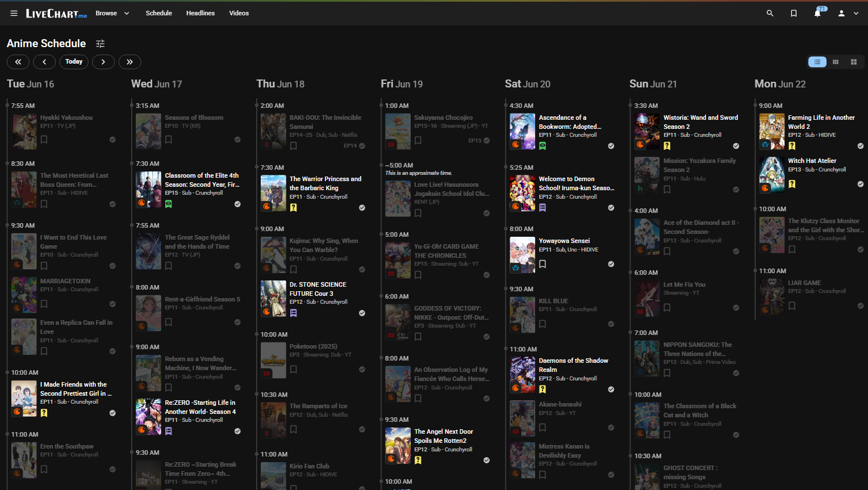The image size is (868, 490).
Task: Switch to compact columns view layout
Action: pyautogui.click(x=836, y=62)
